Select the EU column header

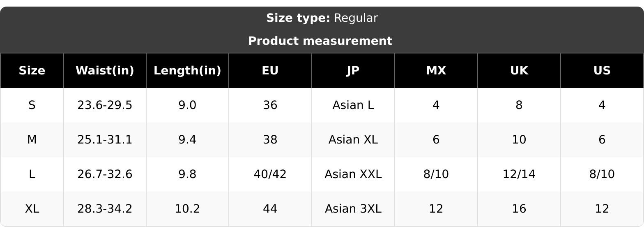[270, 71]
